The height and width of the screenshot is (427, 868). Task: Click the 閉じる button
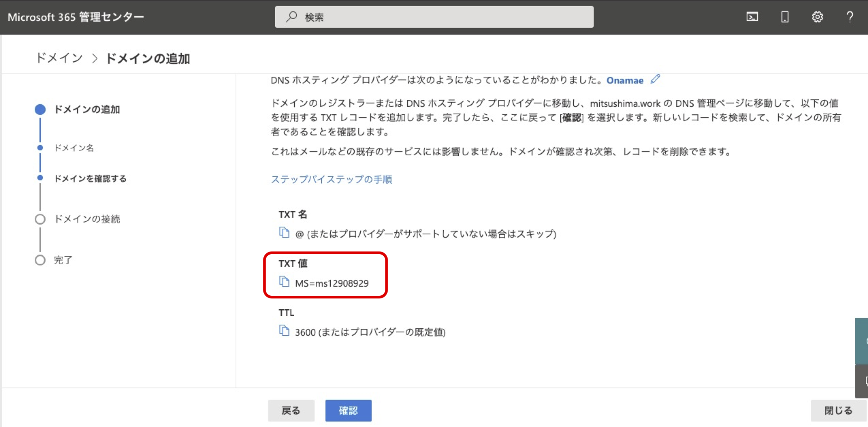tap(838, 410)
